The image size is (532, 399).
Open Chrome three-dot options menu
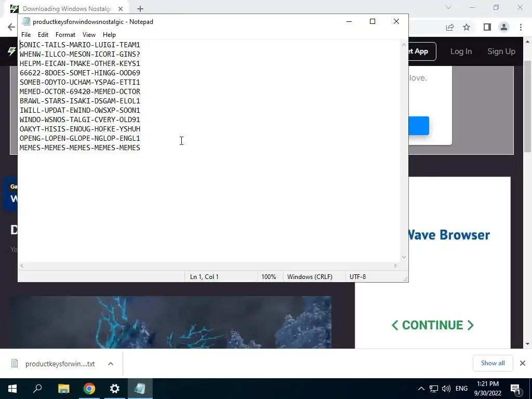(x=521, y=27)
